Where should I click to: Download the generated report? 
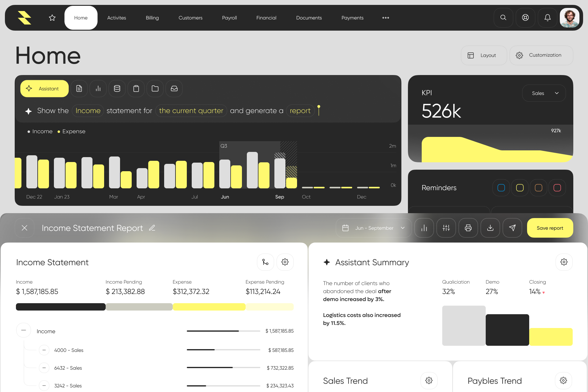click(x=490, y=228)
